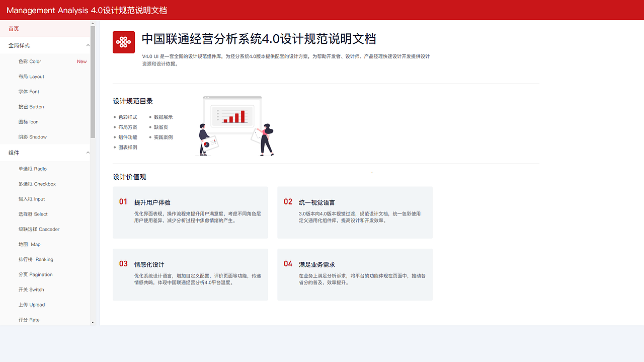This screenshot has width=644, height=362.
Task: Open 阴影 Shadow page
Action: pos(32,137)
